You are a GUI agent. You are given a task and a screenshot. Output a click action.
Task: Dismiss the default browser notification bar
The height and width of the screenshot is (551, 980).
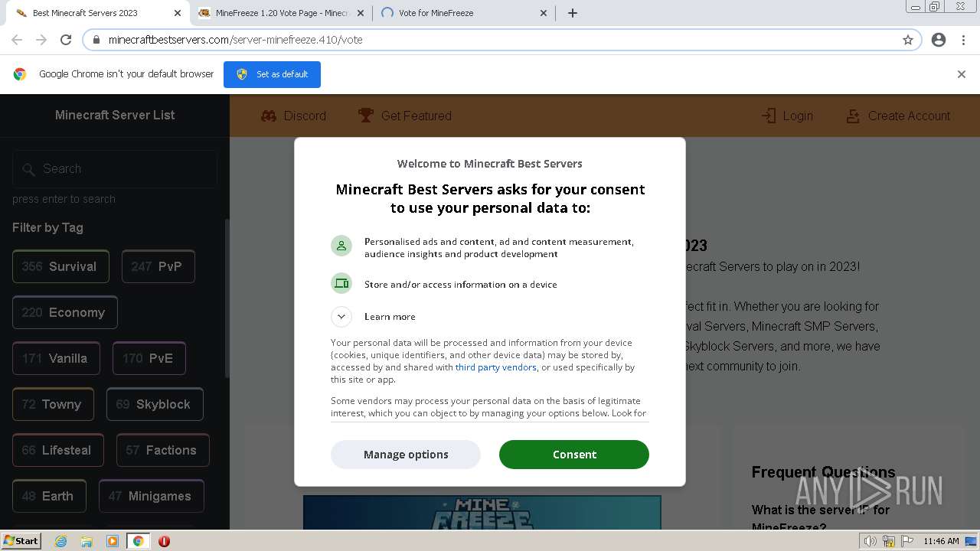[962, 74]
